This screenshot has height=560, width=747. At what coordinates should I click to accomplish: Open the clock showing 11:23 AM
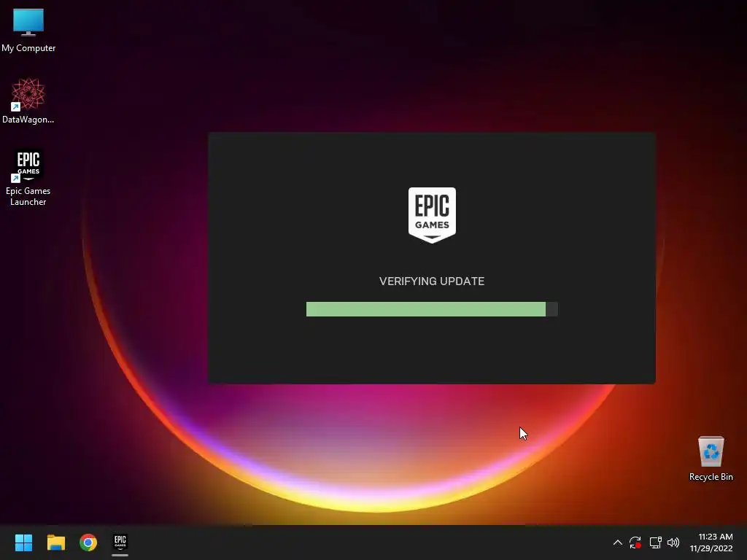[715, 537]
